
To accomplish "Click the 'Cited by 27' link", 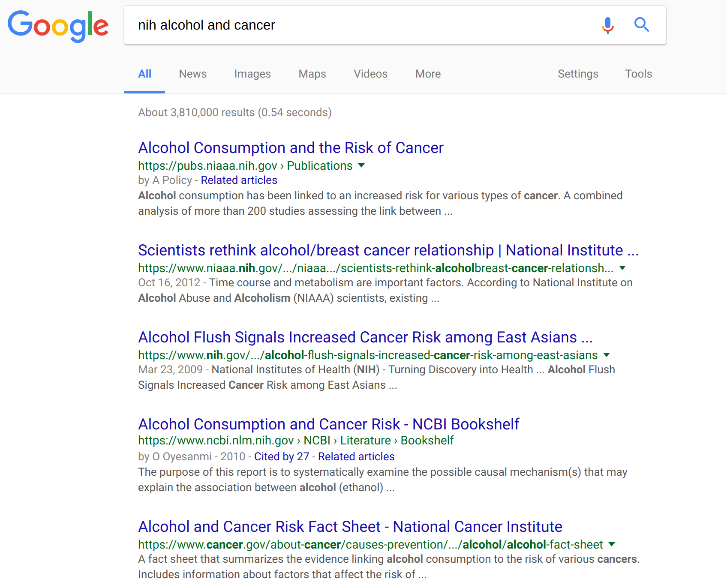I will coord(282,456).
